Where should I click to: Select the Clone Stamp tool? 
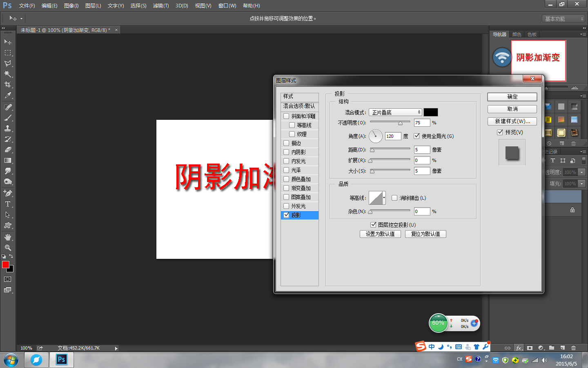tap(8, 128)
